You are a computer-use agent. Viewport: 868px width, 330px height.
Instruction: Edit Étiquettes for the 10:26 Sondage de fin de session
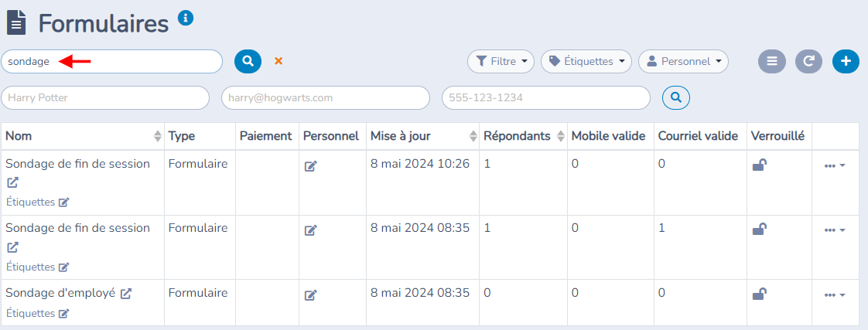(x=63, y=202)
